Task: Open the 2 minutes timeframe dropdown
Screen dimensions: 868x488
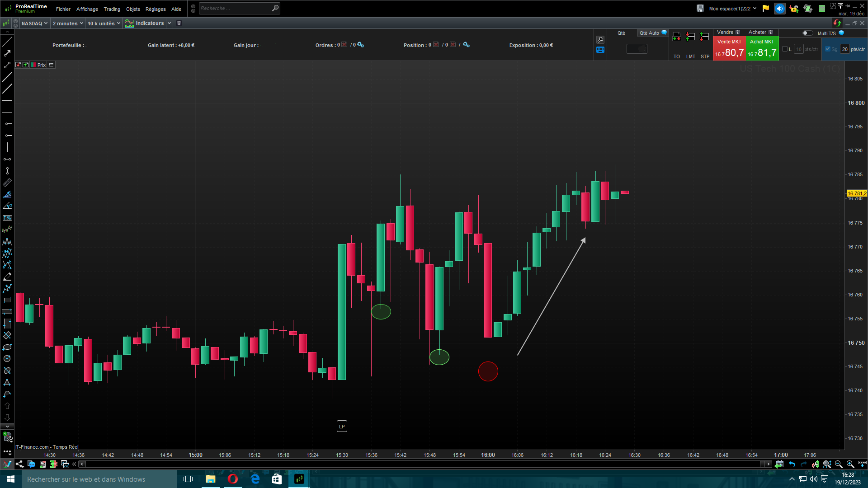Action: pyautogui.click(x=68, y=23)
